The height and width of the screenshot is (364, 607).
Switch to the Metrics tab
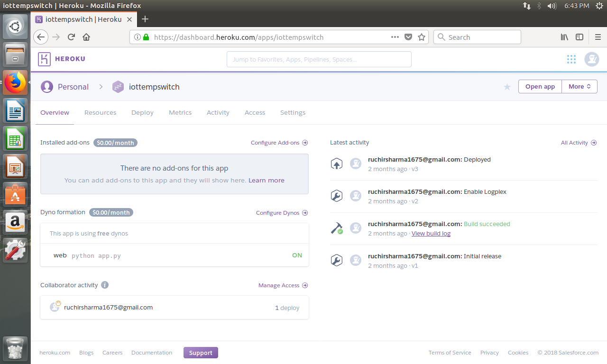180,113
